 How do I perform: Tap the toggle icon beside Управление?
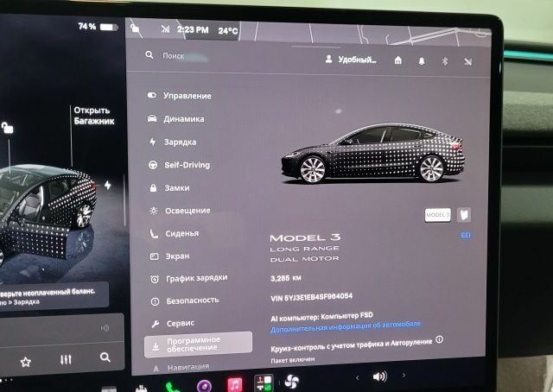(x=152, y=95)
